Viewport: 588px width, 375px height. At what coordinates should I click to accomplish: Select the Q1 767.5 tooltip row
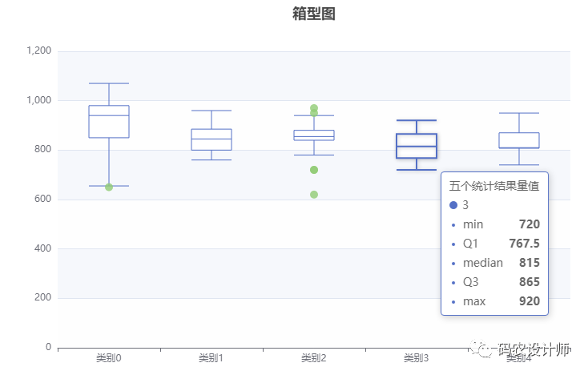point(494,244)
